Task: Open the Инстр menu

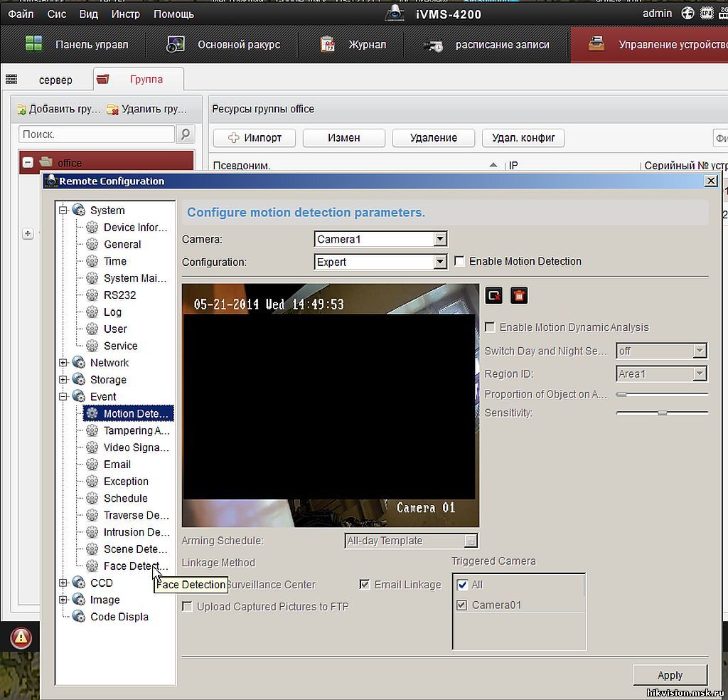Action: point(126,14)
